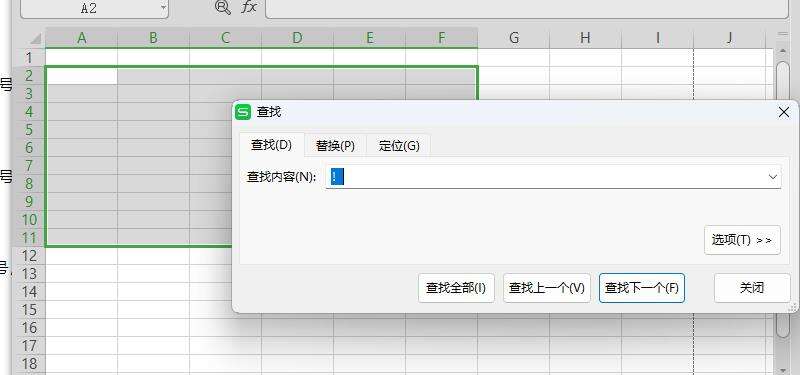Image resolution: width=800 pixels, height=375 pixels.
Task: Select row 1 header
Action: (x=30, y=57)
